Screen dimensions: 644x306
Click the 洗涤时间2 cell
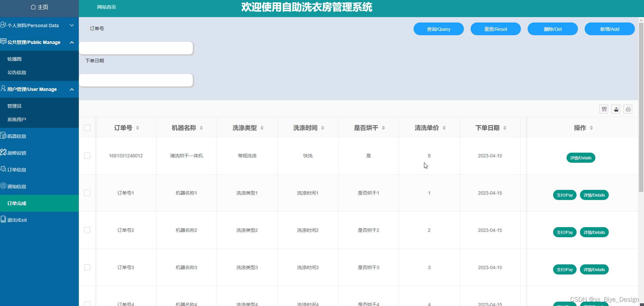(x=308, y=230)
